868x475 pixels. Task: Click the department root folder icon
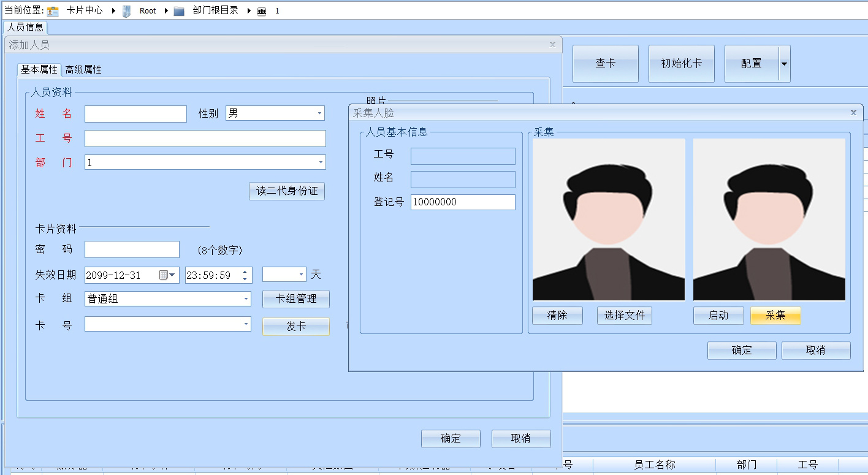click(x=179, y=11)
